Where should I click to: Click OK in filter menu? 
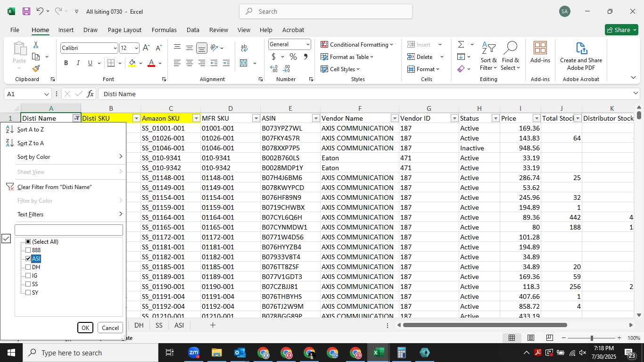tap(85, 328)
